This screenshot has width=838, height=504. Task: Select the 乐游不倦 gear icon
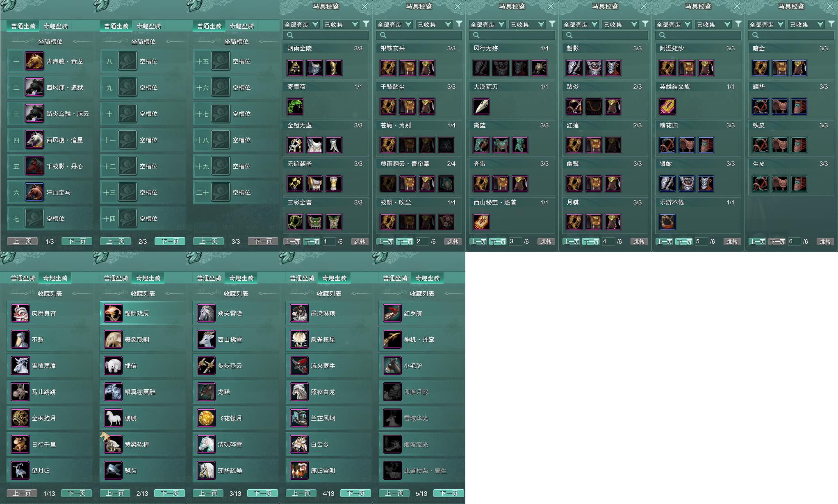(667, 222)
